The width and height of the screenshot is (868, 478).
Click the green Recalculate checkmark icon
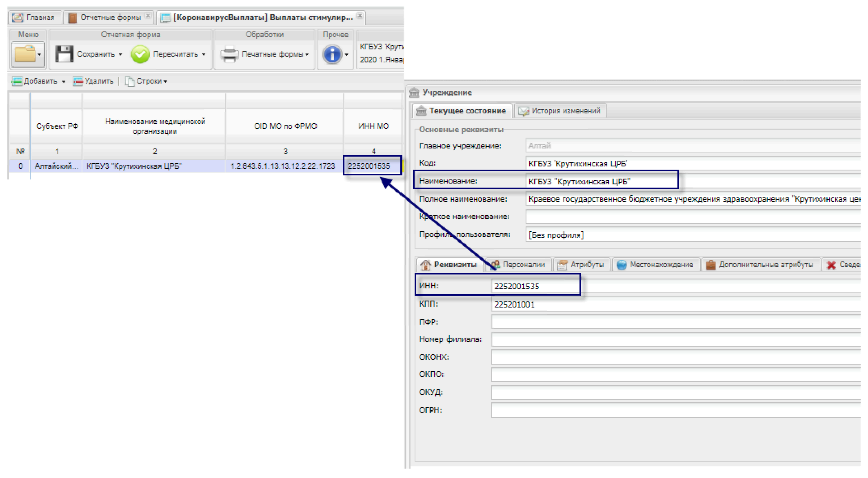click(x=140, y=54)
